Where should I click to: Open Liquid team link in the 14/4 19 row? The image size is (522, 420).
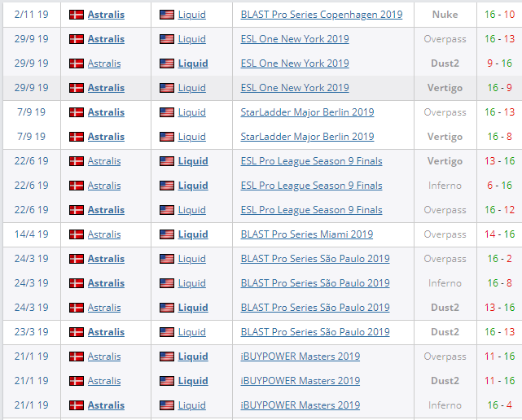point(193,234)
